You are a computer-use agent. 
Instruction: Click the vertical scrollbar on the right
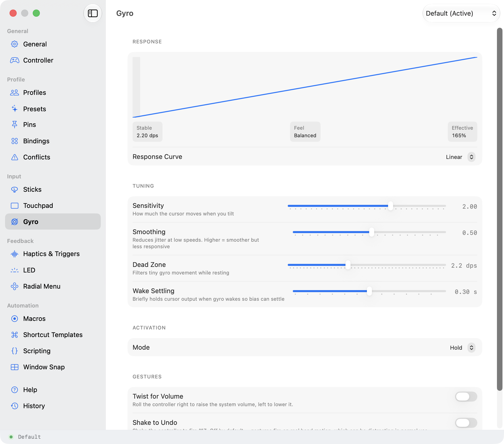click(x=499, y=209)
